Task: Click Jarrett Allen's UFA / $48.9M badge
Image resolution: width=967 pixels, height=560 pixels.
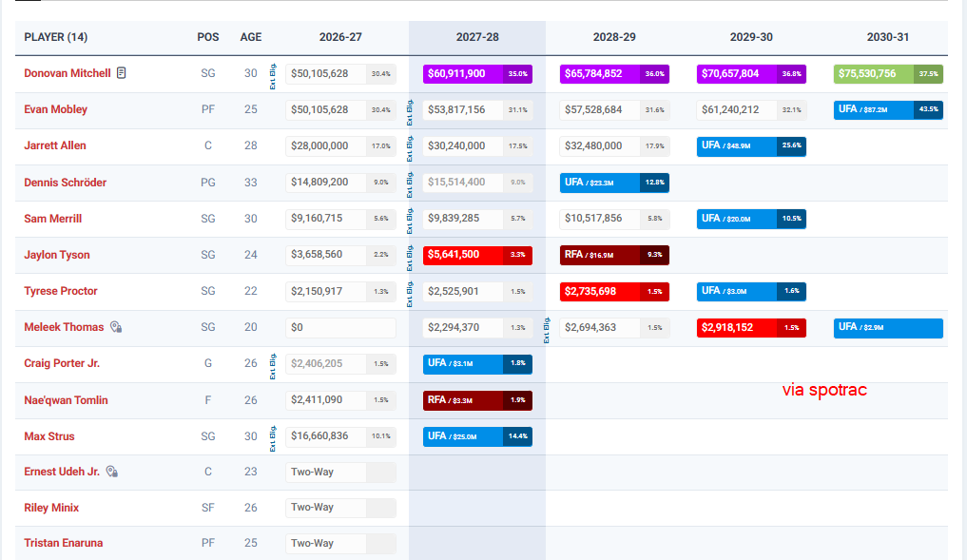Action: click(751, 146)
